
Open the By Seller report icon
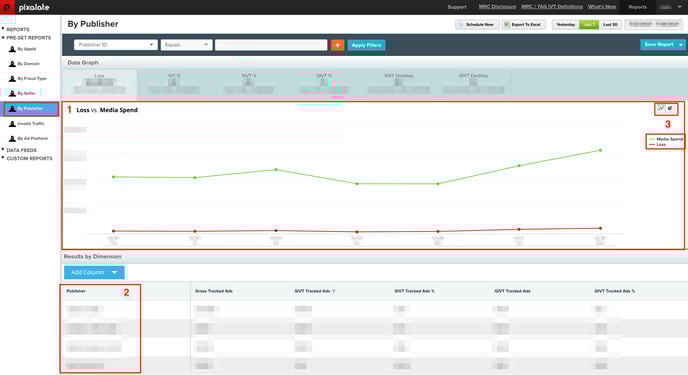coord(12,93)
